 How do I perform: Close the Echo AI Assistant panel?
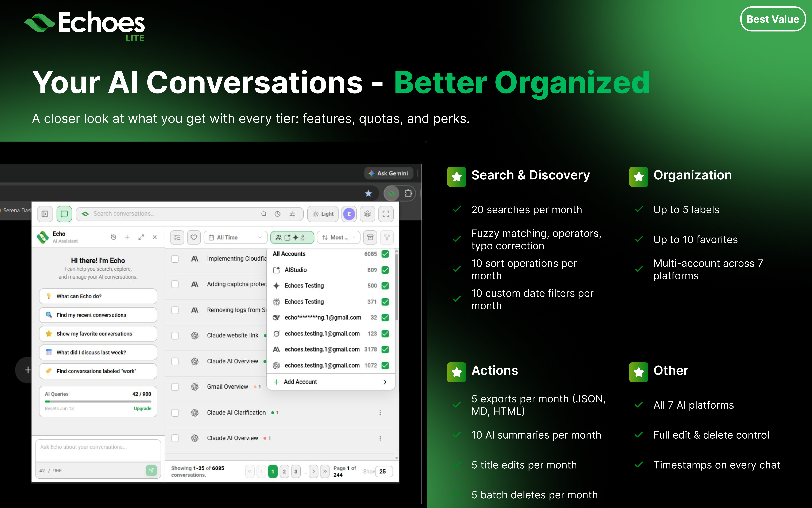point(155,237)
